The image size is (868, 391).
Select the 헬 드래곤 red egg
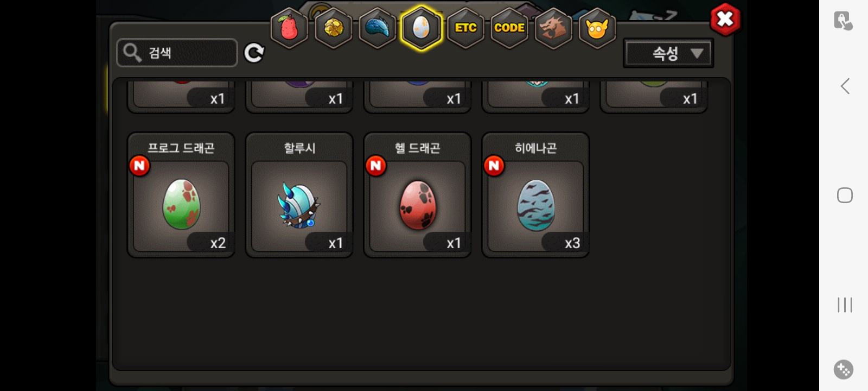click(418, 195)
